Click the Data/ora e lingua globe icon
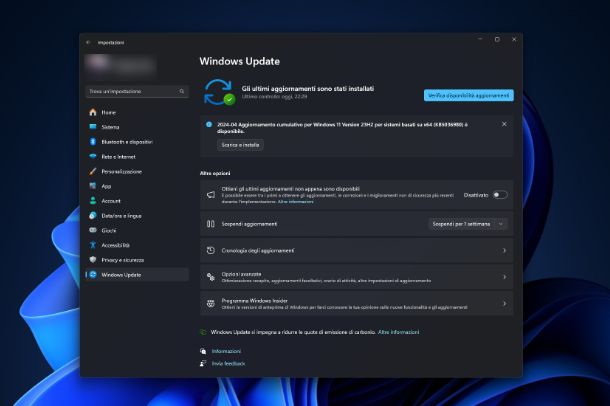 (93, 215)
